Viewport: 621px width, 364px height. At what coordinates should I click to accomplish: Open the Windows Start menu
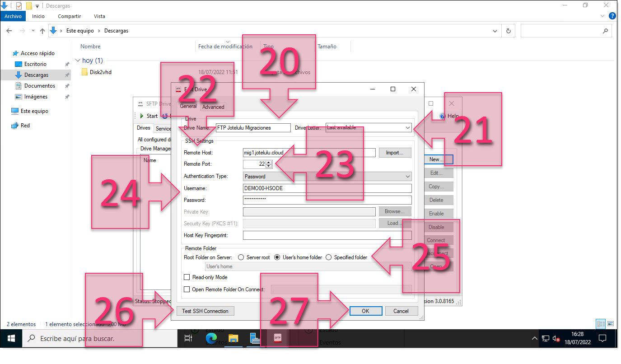point(11,338)
